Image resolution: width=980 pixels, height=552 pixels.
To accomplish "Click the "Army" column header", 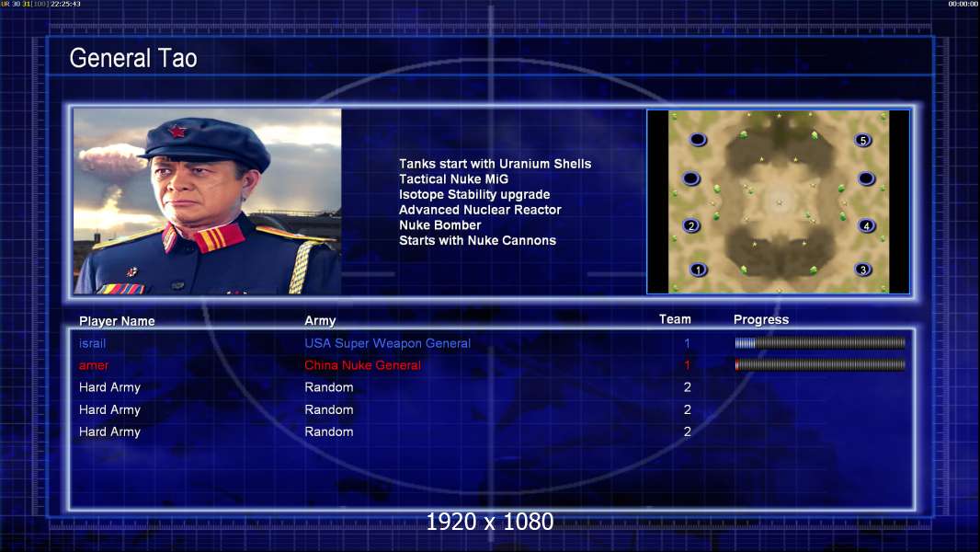I will pos(320,321).
